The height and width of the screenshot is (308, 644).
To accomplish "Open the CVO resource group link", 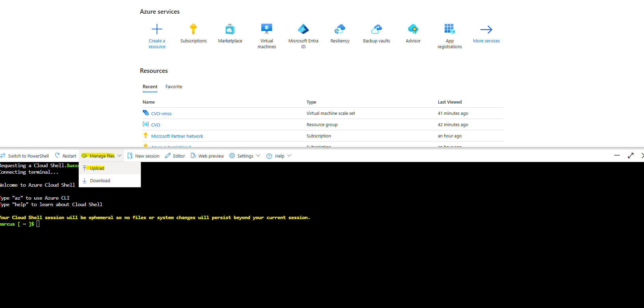I will click(156, 125).
